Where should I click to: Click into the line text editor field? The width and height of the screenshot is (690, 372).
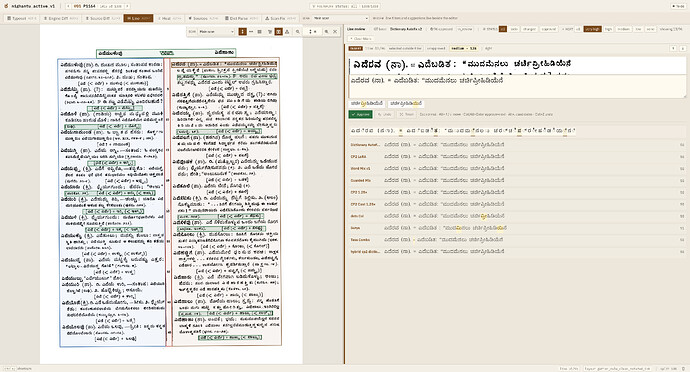tap(518, 86)
